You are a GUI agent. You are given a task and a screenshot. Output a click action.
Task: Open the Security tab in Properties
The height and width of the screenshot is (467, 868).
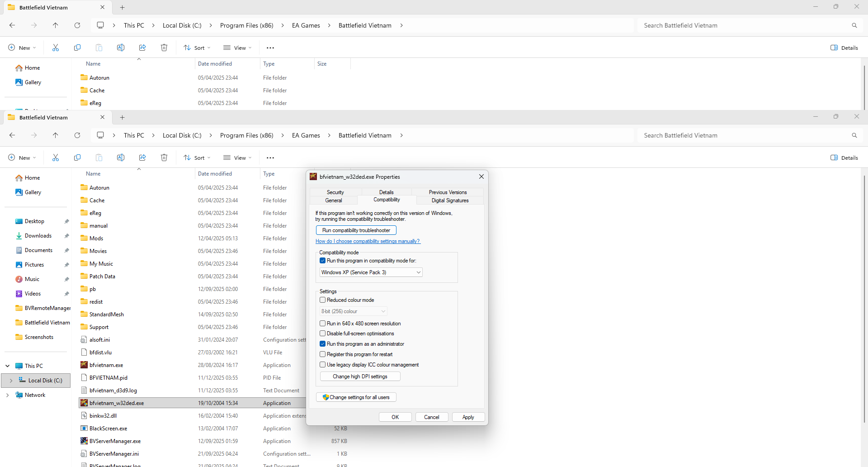[x=335, y=192]
